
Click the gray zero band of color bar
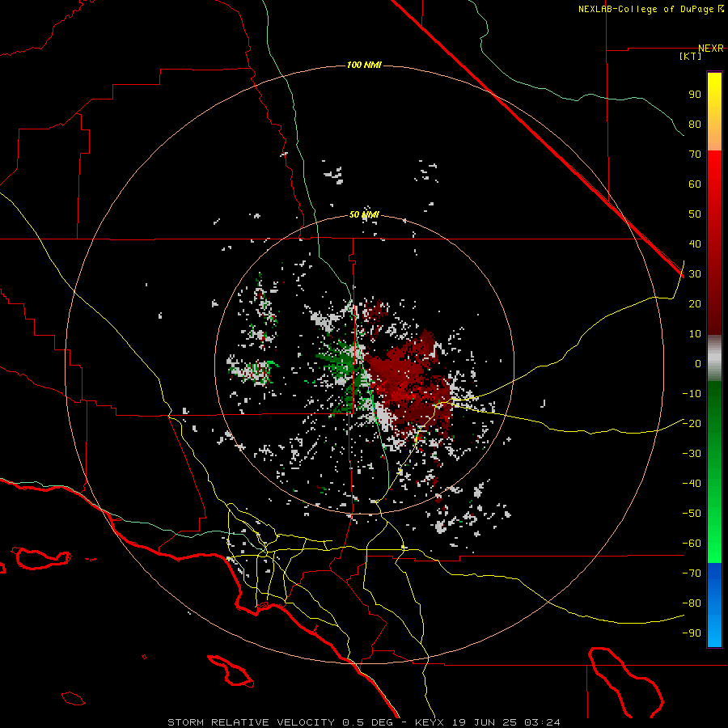coord(714,358)
